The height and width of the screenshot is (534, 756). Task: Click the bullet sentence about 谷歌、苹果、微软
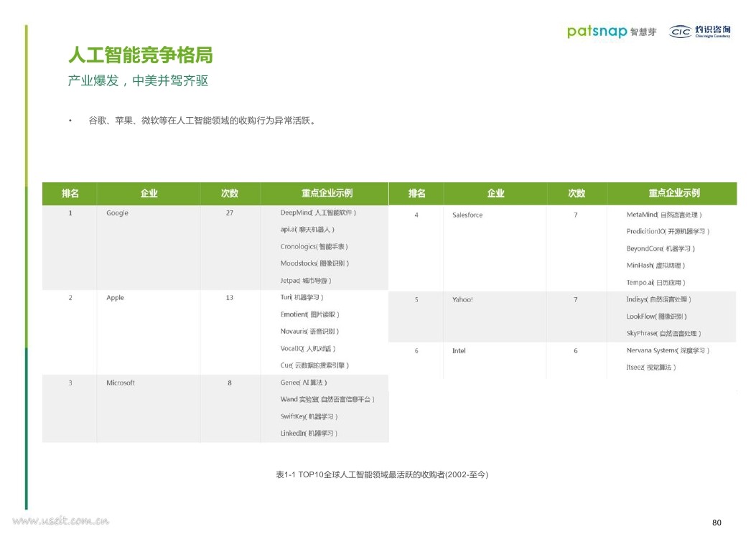pos(202,121)
